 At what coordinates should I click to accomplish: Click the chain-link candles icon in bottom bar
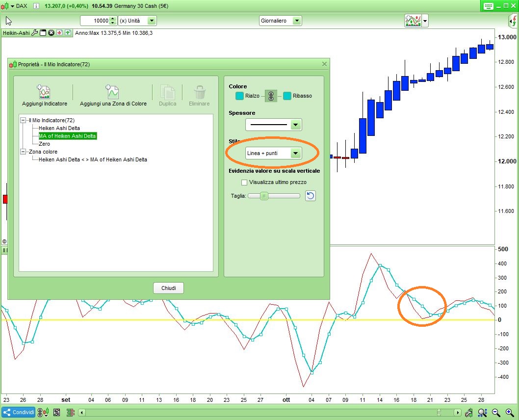43,413
